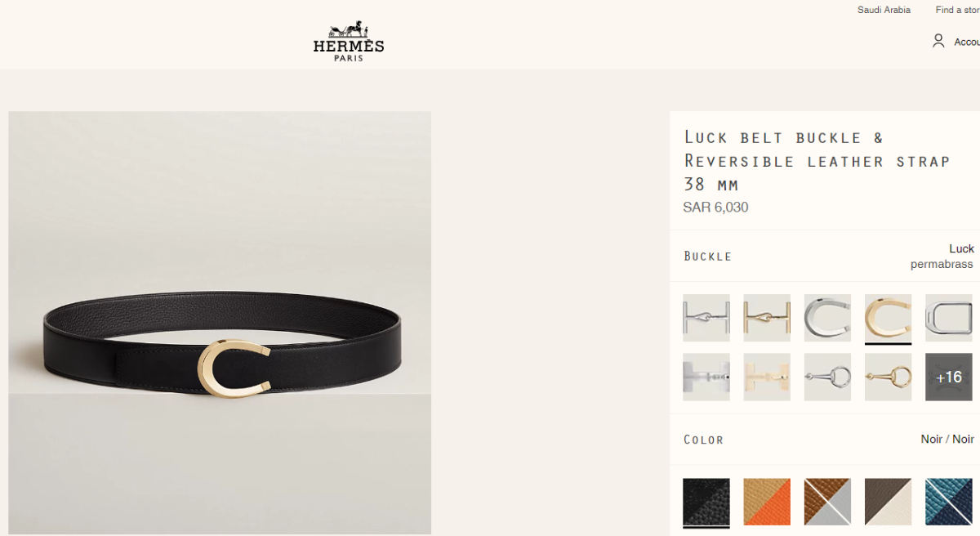This screenshot has width=980, height=536.
Task: Select the silver H buckle thumbnail
Action: point(706,318)
